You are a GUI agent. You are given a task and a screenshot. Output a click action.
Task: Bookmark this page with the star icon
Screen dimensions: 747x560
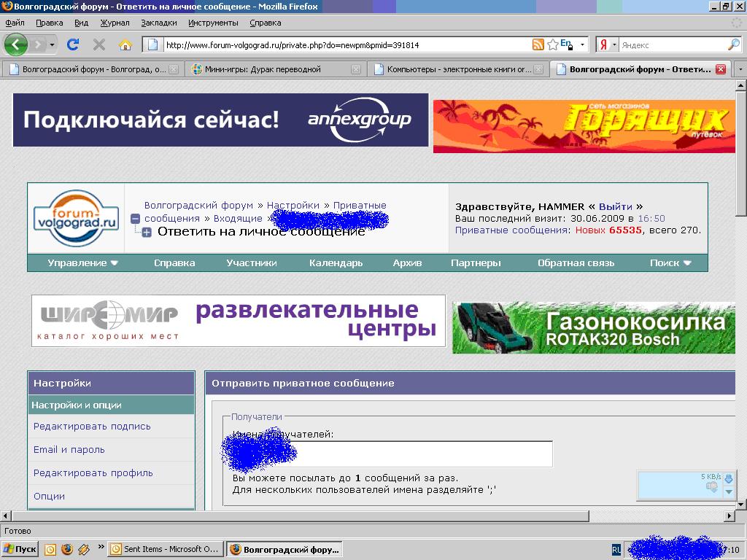tap(553, 44)
